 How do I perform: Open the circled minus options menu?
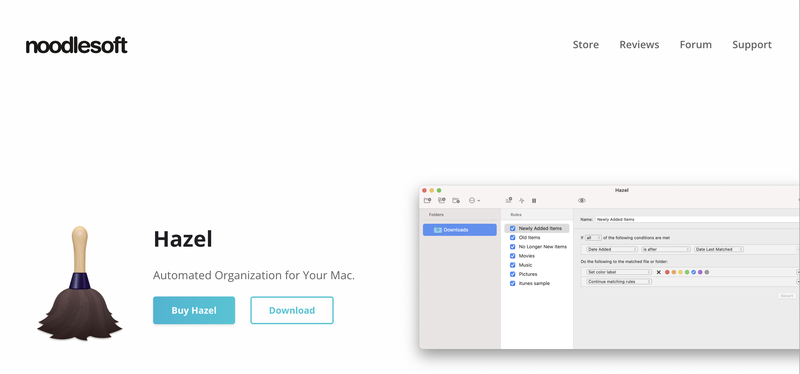(474, 201)
